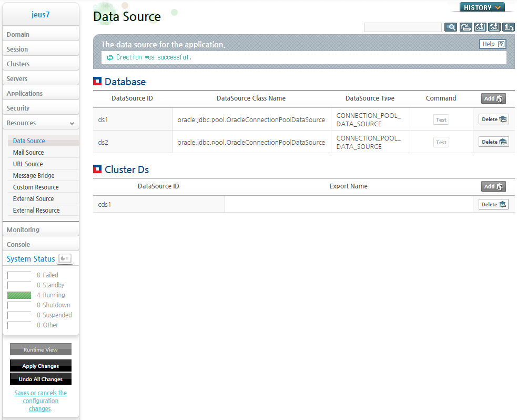The image size is (517, 420).
Task: Open the Security menu
Action: pyautogui.click(x=40, y=108)
